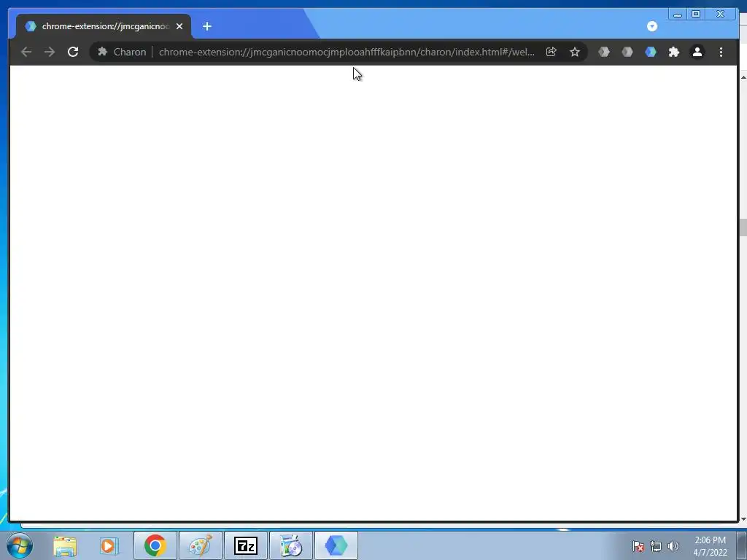
Task: Click the share page icon in address bar
Action: point(551,52)
